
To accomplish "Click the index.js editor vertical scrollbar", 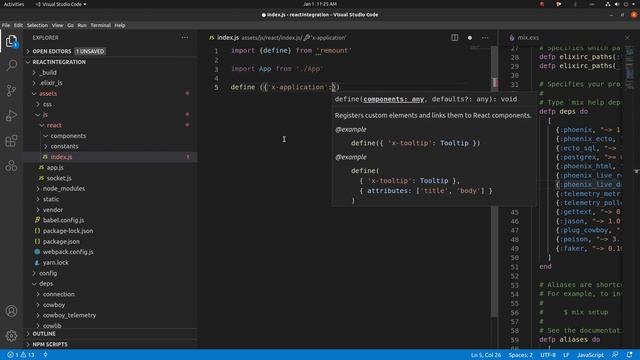I will (495, 182).
